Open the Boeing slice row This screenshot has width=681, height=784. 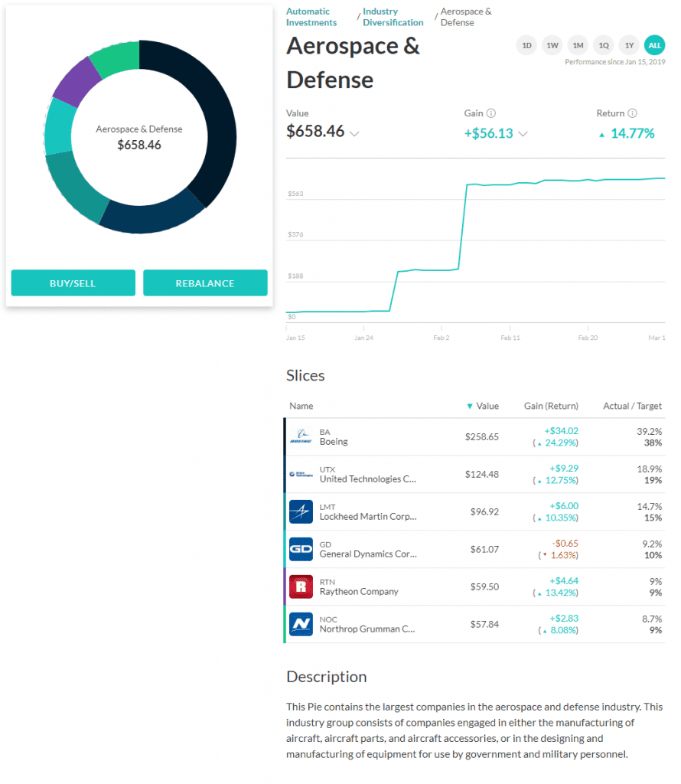pos(474,436)
